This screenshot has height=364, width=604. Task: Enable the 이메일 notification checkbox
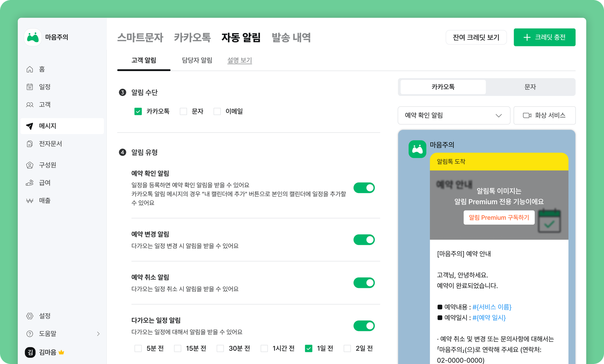point(217,111)
